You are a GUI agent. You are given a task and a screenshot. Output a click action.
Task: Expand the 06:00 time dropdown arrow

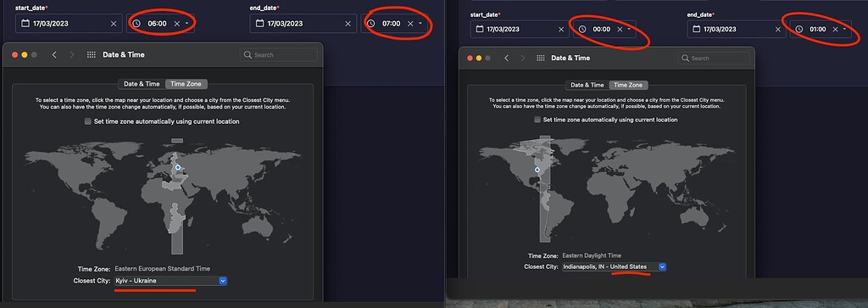(187, 24)
